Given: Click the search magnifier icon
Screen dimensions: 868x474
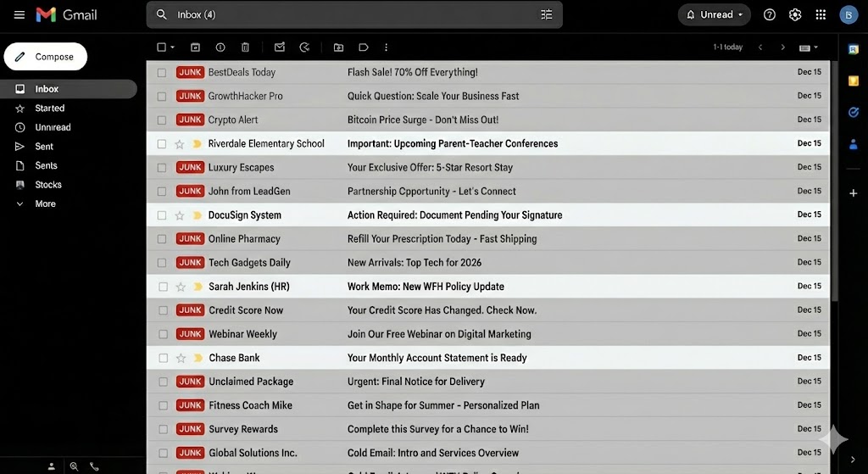Looking at the screenshot, I should pos(162,14).
